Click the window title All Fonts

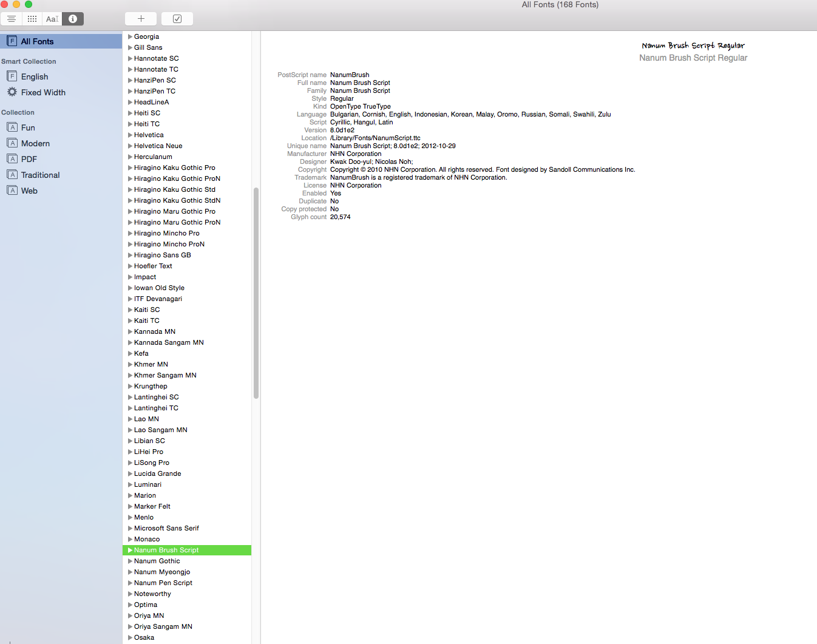click(560, 5)
